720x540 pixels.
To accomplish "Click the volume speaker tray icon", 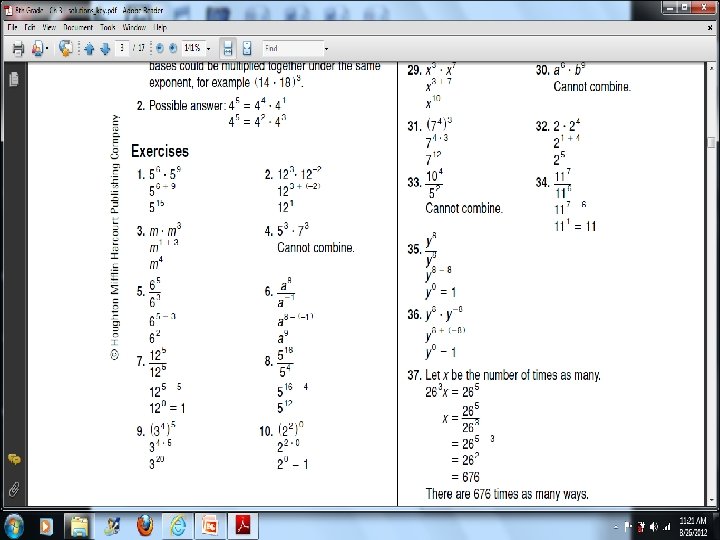I will coord(654,527).
